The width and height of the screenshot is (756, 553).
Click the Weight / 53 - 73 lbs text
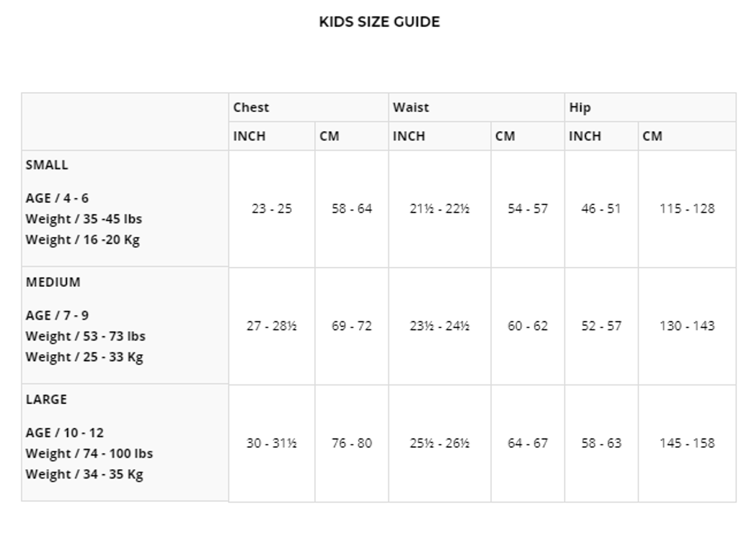[85, 336]
